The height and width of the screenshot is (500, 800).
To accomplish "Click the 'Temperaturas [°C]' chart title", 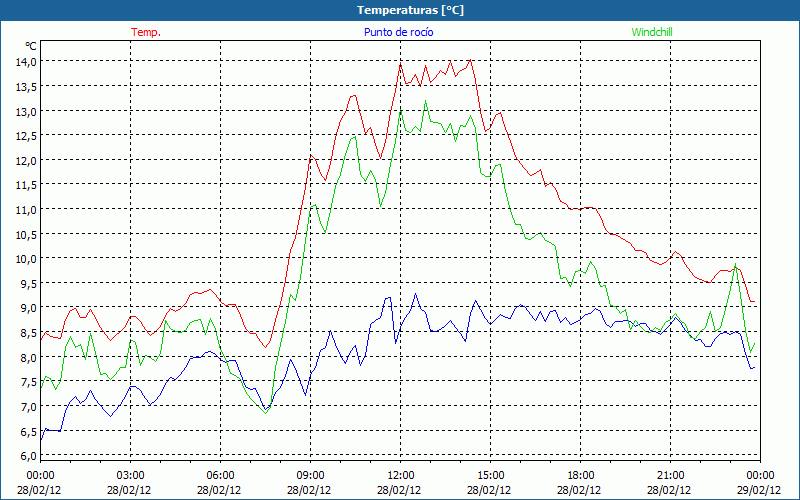I will click(x=410, y=10).
